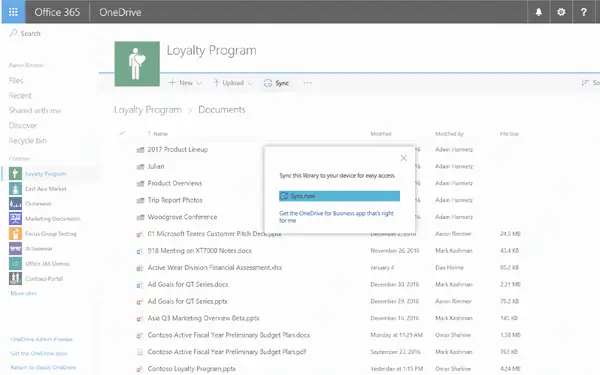This screenshot has height=375, width=600.
Task: Click Loyalty Program breadcrumb
Action: pyautogui.click(x=148, y=110)
